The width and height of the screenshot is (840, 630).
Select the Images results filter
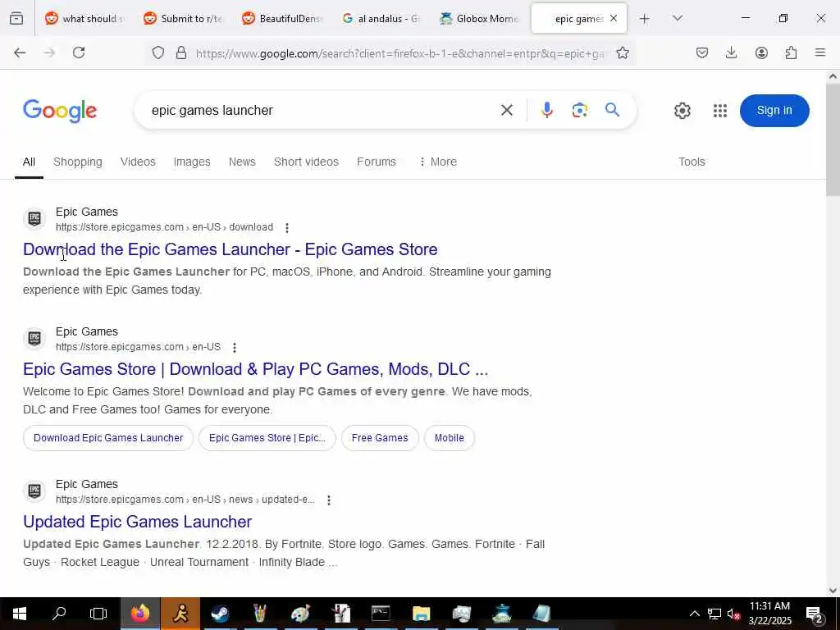click(x=192, y=162)
